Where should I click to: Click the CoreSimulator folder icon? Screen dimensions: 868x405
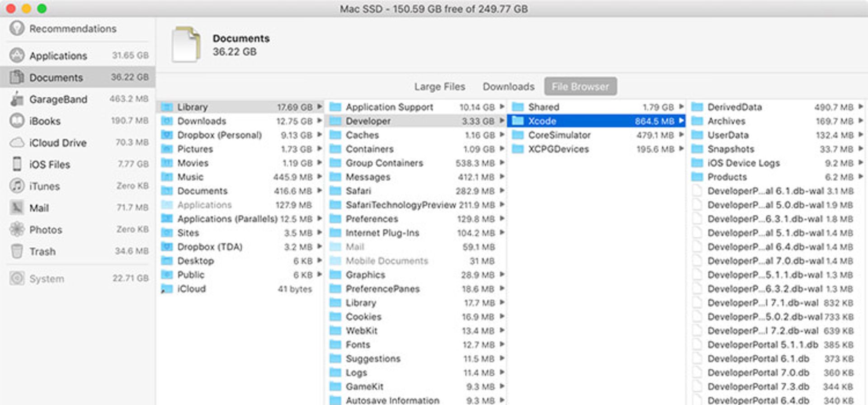pos(518,135)
